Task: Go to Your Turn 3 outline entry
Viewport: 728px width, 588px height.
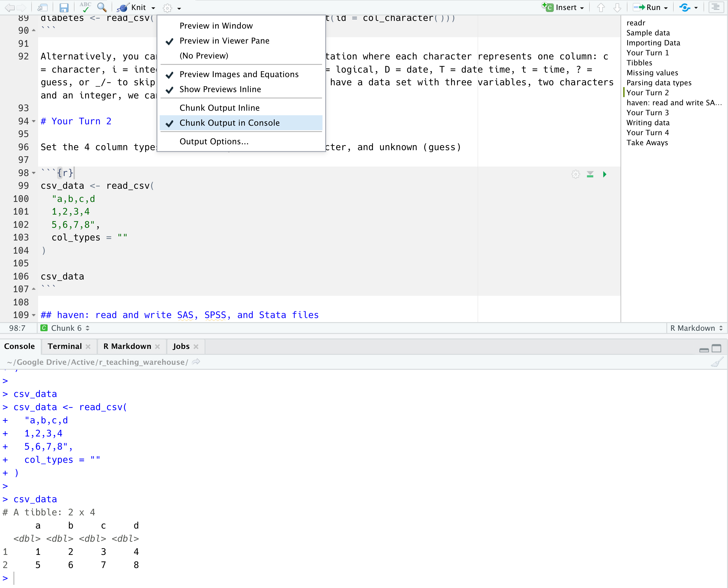Action: pos(647,113)
